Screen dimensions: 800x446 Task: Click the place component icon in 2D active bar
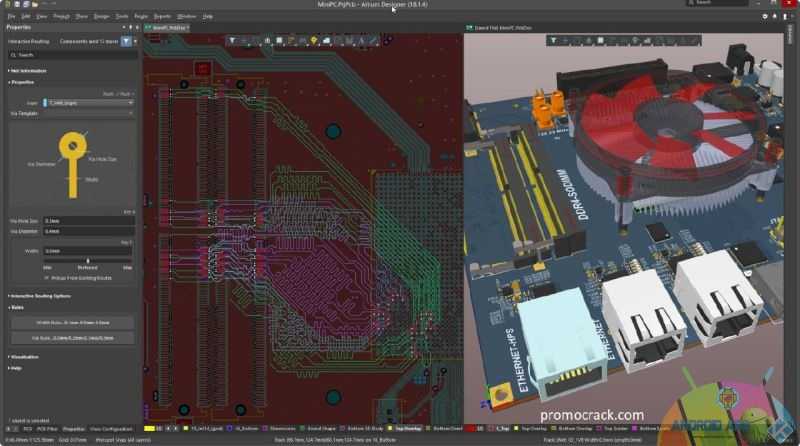point(279,40)
